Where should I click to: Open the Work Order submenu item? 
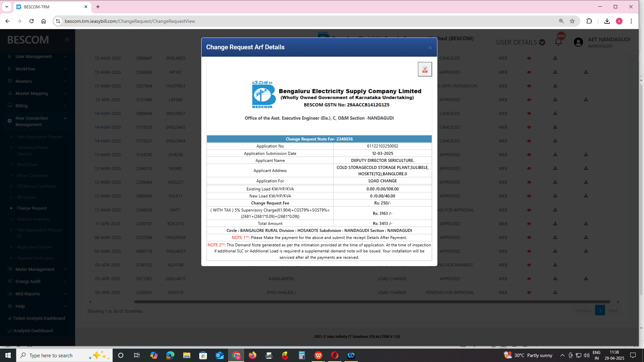[28, 165]
